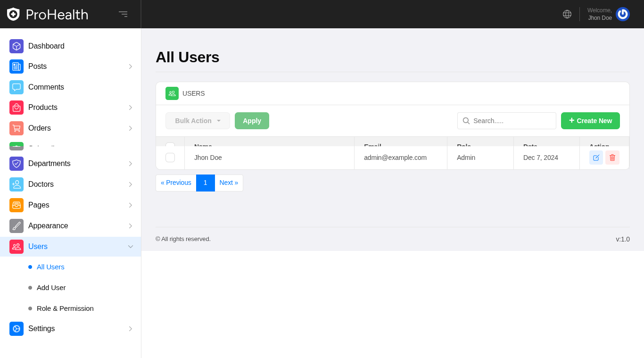The width and height of the screenshot is (644, 358).
Task: Open the Bulk Action dropdown
Action: (198, 121)
